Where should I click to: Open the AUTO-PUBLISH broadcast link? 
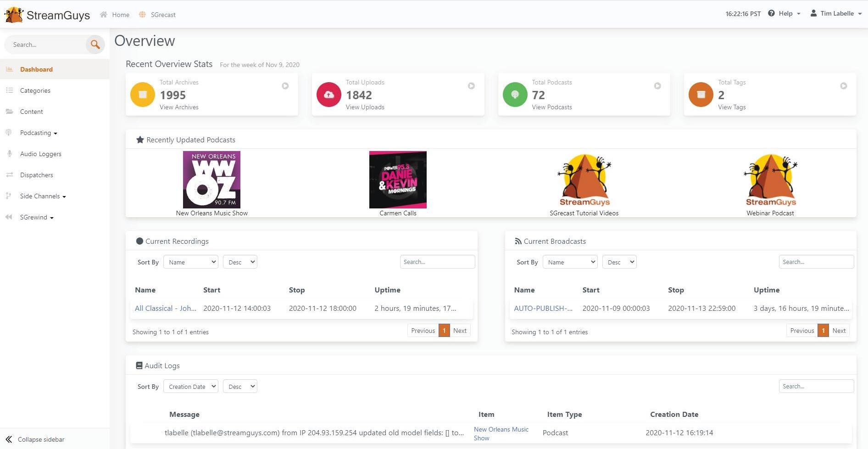[543, 308]
